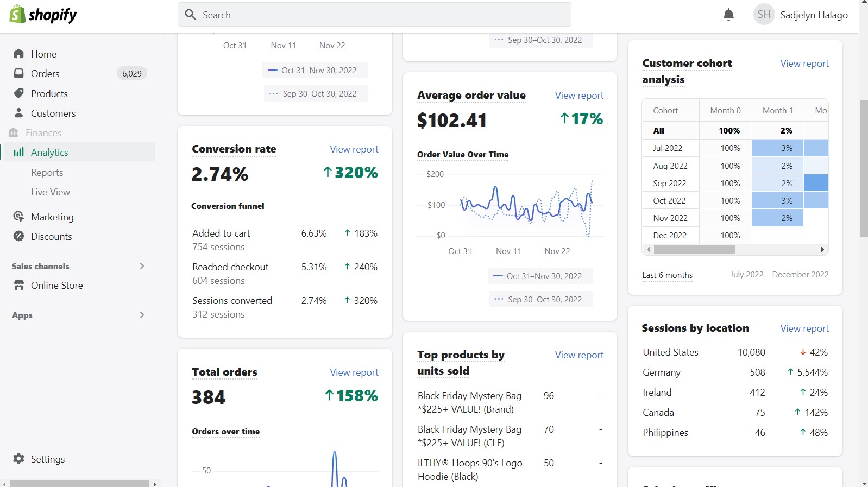Screen dimensions: 868x487
Task: Expand the Sales channels section chevron
Action: click(142, 266)
